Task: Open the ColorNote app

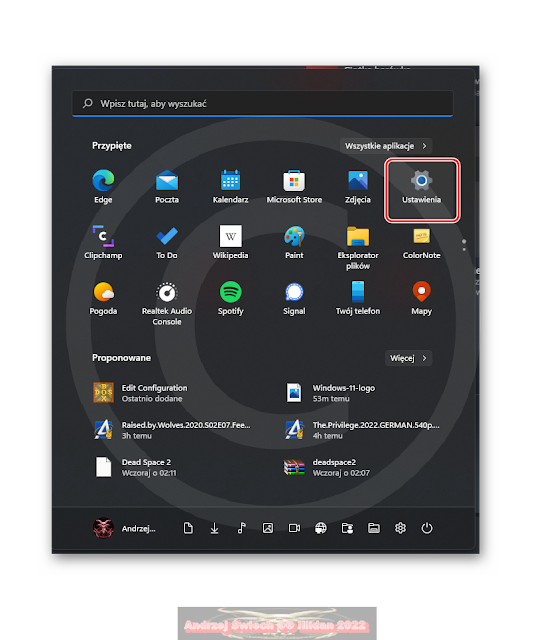Action: point(422,242)
